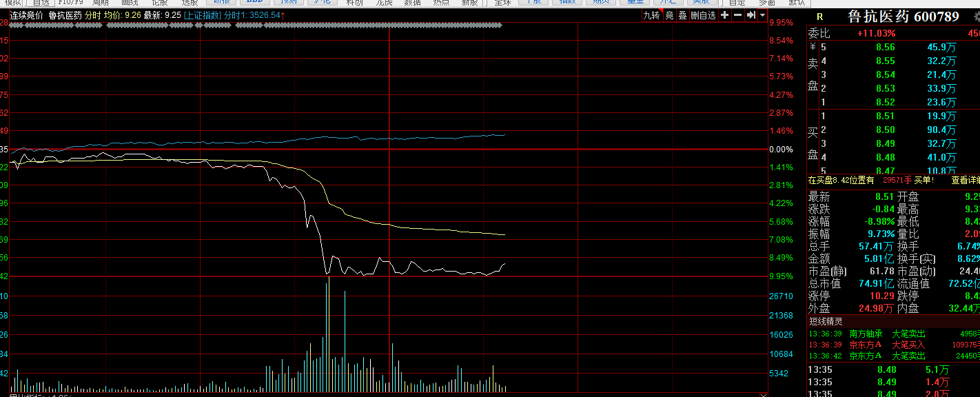Toggle the 九转 indicator button

pyautogui.click(x=651, y=15)
